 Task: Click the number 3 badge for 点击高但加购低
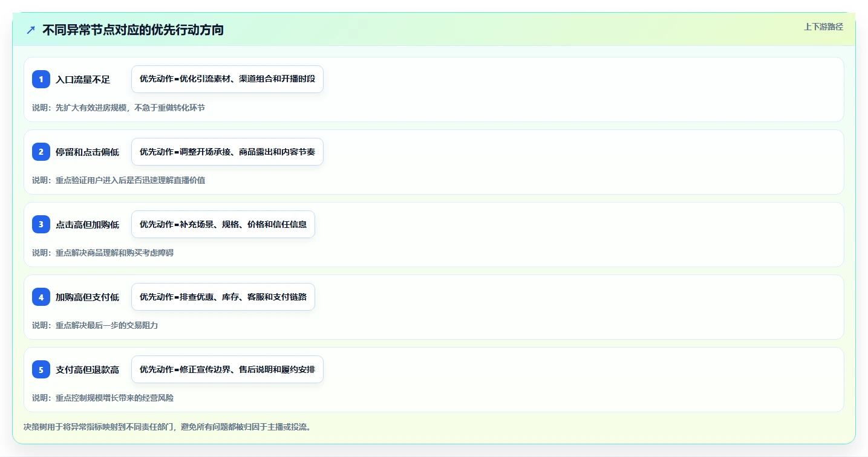click(x=41, y=224)
